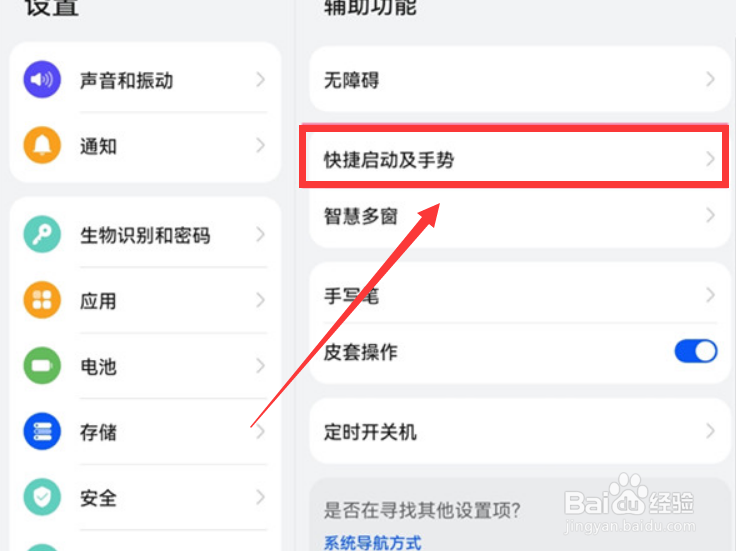Open 生物识别和密码 settings entry

coord(145,236)
